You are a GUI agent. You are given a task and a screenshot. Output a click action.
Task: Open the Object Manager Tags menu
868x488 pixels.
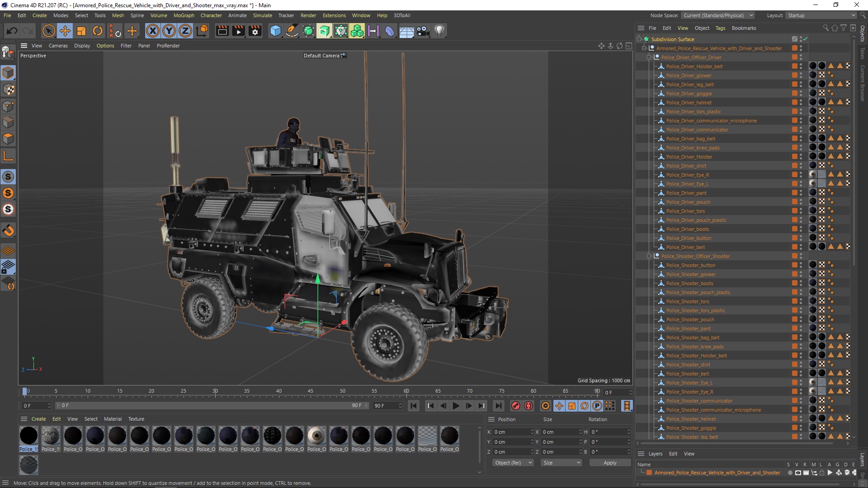[x=720, y=28]
